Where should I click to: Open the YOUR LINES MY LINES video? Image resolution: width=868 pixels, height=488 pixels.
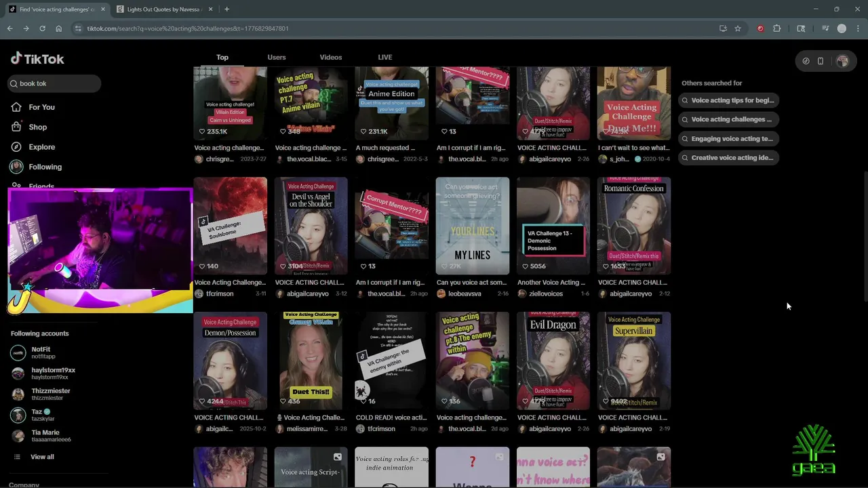(473, 226)
